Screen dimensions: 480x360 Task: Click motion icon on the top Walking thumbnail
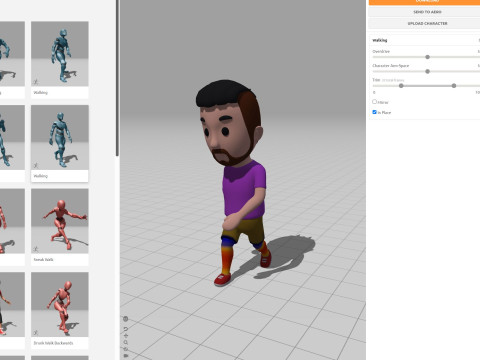click(36, 82)
